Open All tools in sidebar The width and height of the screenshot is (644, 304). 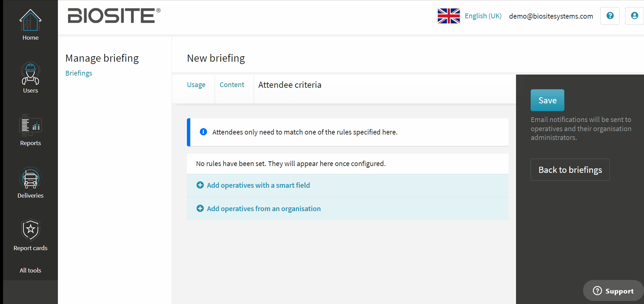click(x=30, y=270)
